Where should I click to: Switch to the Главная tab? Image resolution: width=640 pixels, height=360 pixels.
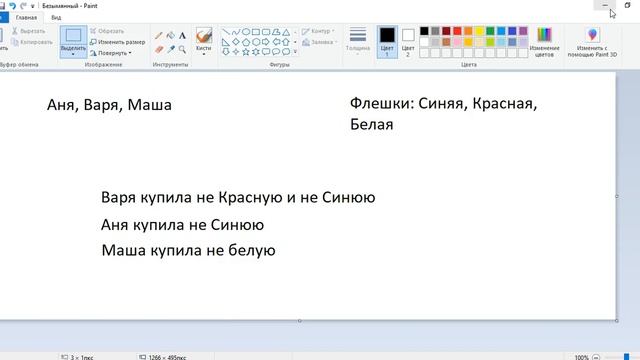[x=26, y=18]
